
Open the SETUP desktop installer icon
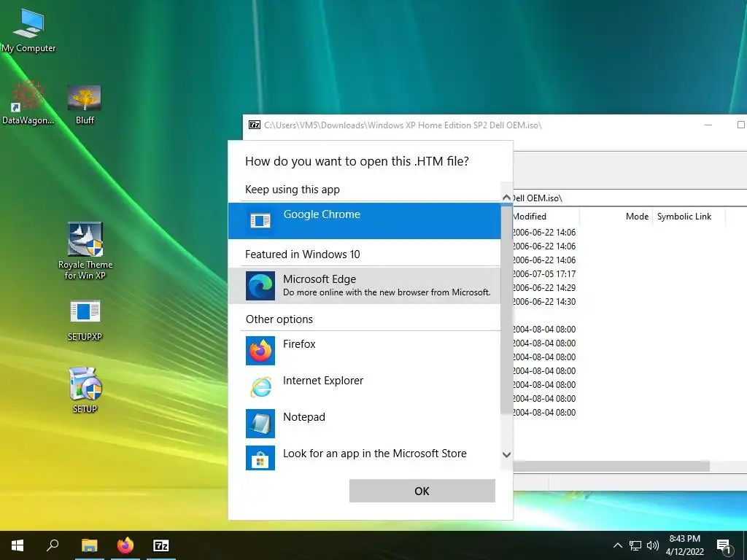coord(85,390)
